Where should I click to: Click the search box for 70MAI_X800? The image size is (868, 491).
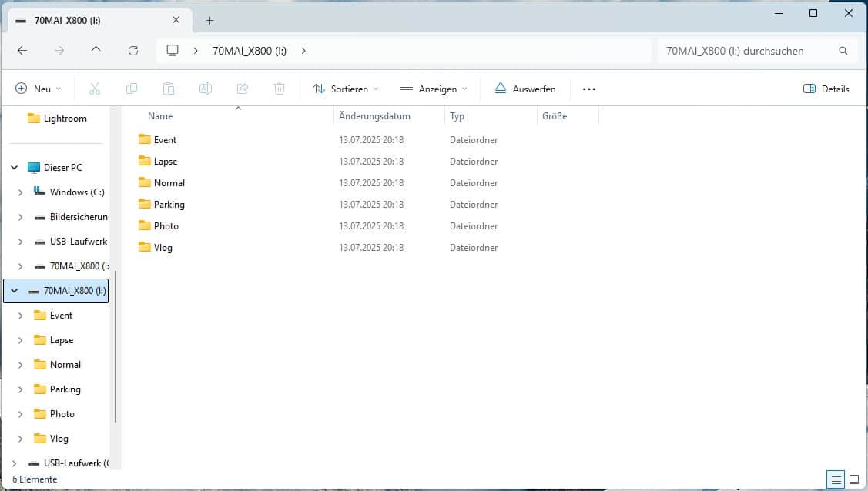pyautogui.click(x=747, y=51)
